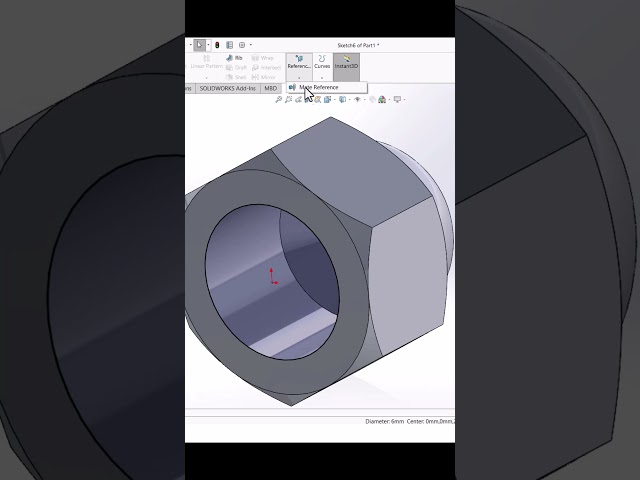
Task: Activate the Select arrow tool
Action: [x=199, y=45]
